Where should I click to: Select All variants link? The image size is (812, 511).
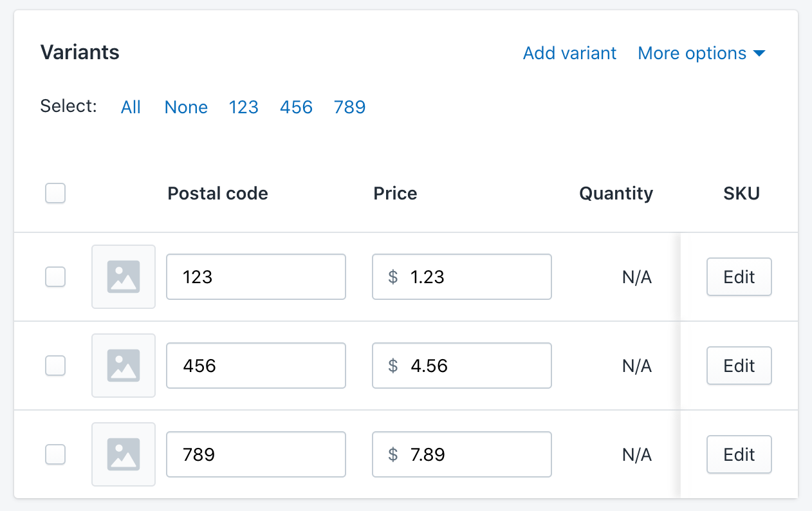tap(131, 107)
